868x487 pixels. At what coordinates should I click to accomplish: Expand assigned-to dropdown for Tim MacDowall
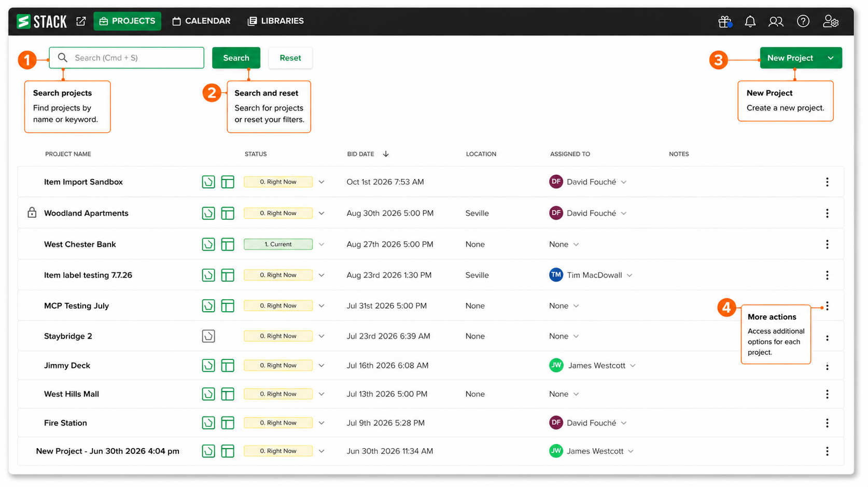tap(629, 275)
